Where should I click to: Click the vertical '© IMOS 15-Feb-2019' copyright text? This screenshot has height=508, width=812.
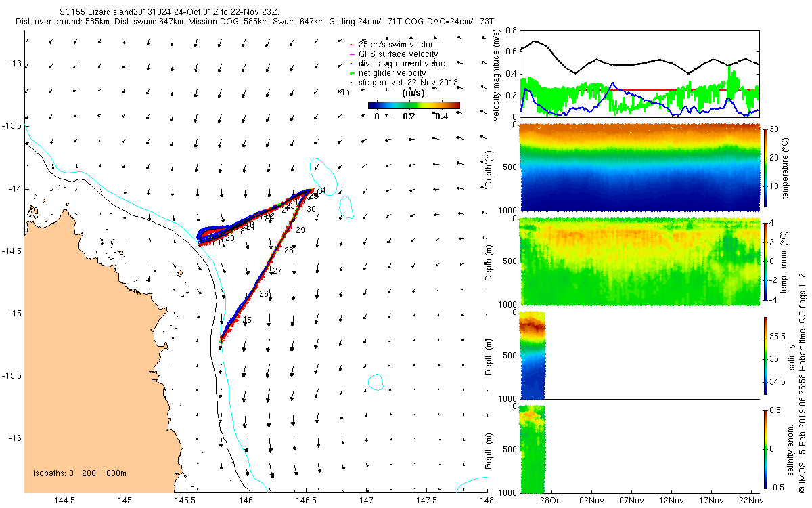tap(802, 383)
